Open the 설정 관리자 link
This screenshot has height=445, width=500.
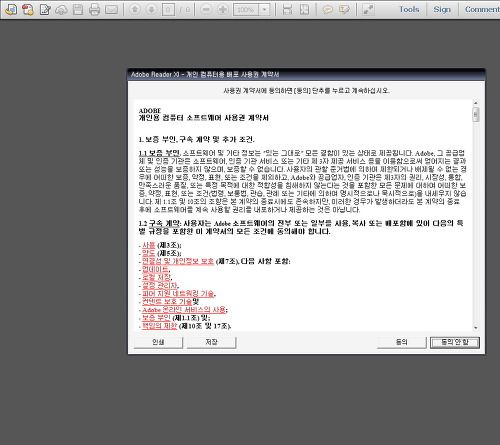click(x=160, y=285)
